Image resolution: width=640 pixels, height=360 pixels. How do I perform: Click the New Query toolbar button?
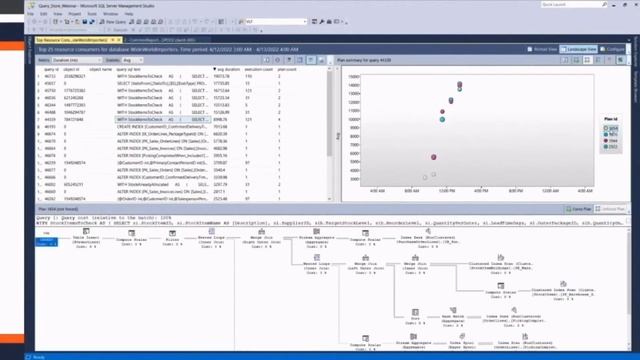[113, 22]
